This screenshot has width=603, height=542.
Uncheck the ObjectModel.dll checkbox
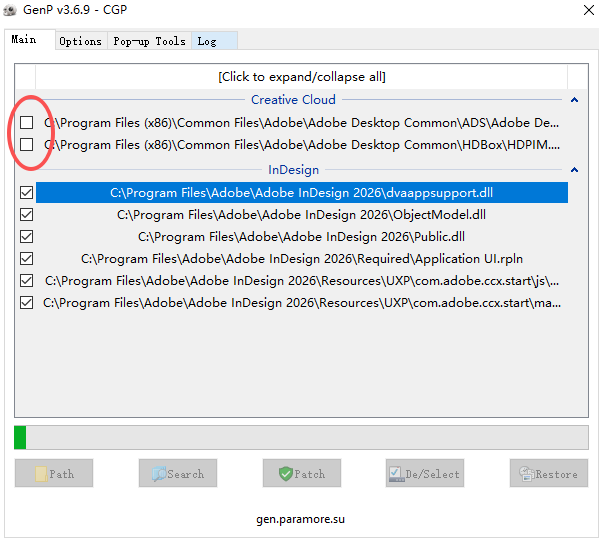[26, 214]
